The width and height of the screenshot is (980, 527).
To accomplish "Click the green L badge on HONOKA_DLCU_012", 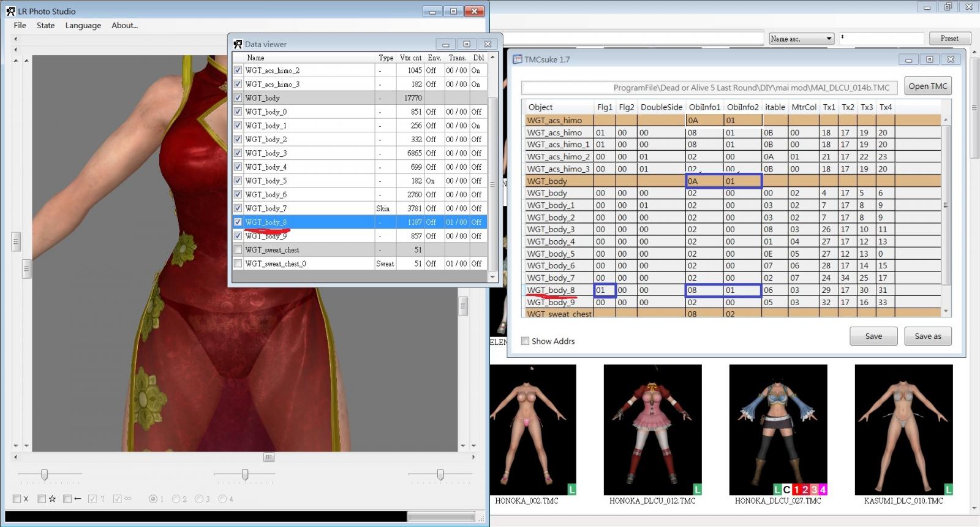I will coord(698,490).
